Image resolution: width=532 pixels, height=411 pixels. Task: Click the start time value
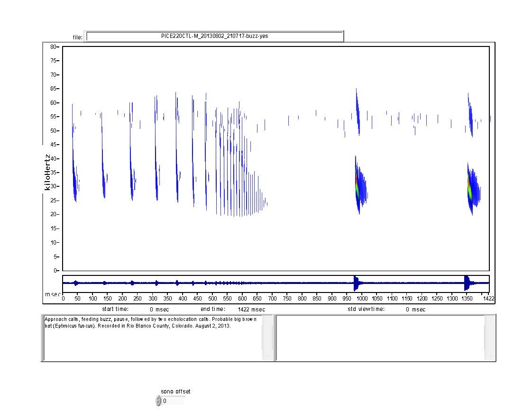click(x=156, y=309)
